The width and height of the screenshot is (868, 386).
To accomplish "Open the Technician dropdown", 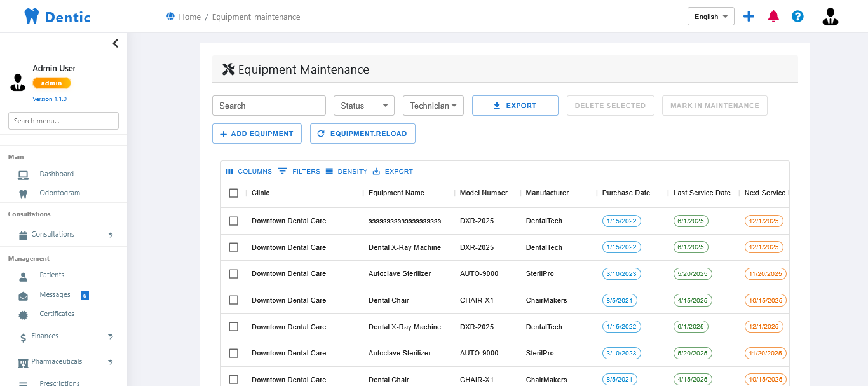I will pos(433,105).
